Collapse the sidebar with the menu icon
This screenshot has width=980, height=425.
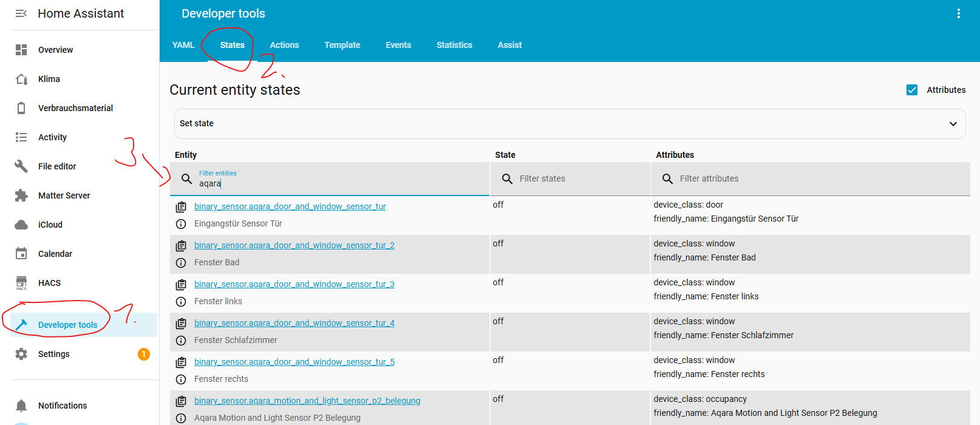(21, 13)
